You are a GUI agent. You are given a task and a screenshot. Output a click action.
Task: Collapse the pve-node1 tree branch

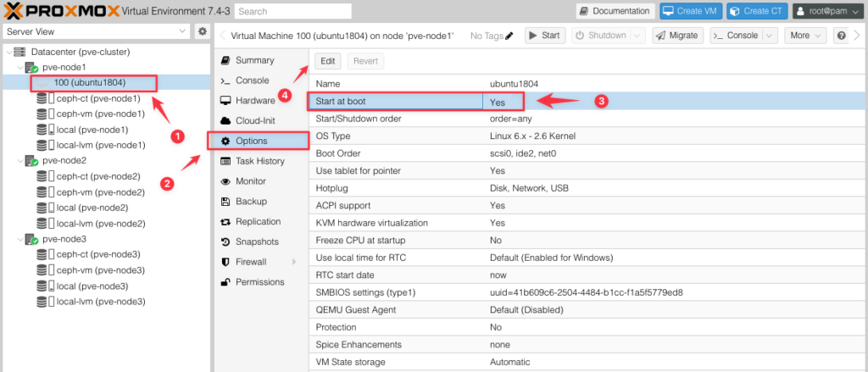(x=20, y=68)
